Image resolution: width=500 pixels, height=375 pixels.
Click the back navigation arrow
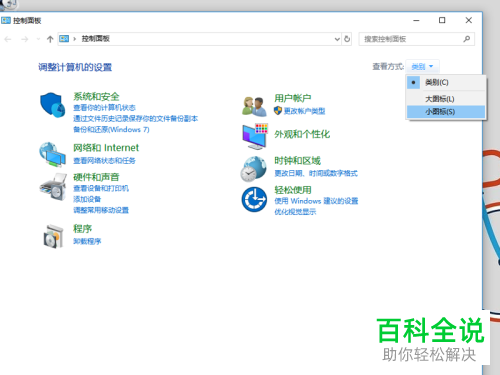tap(8, 39)
